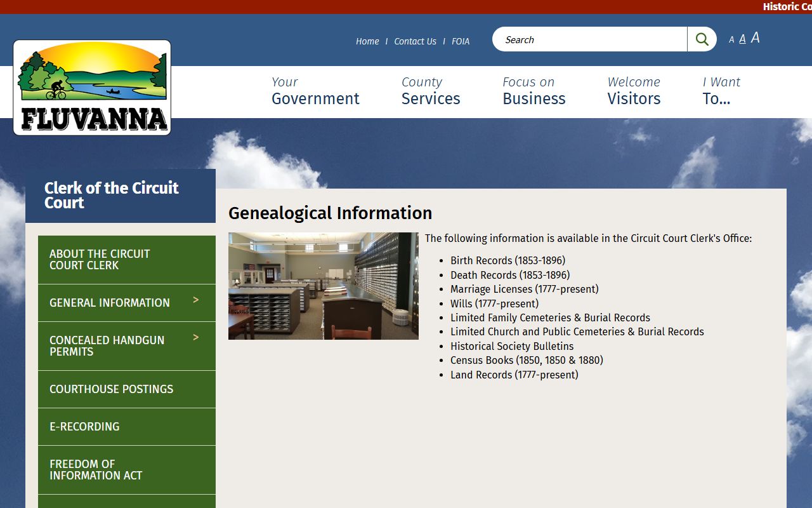The width and height of the screenshot is (812, 508).
Task: Select the smallest font size A
Action: click(x=731, y=39)
